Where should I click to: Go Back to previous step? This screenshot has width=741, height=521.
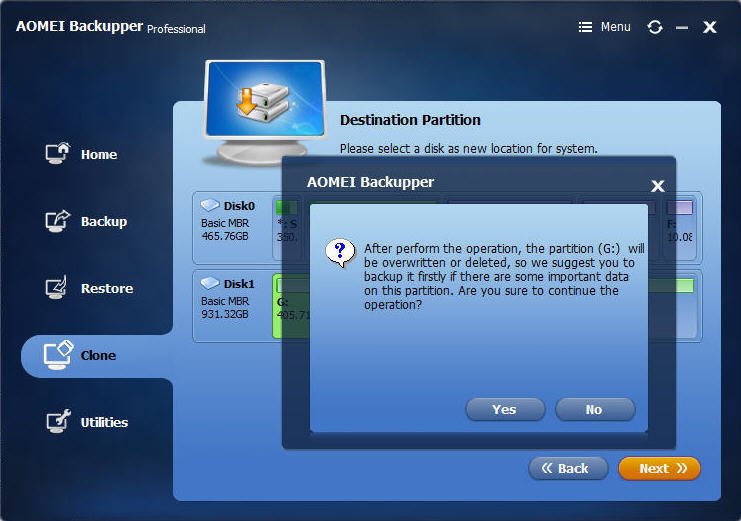tap(568, 469)
